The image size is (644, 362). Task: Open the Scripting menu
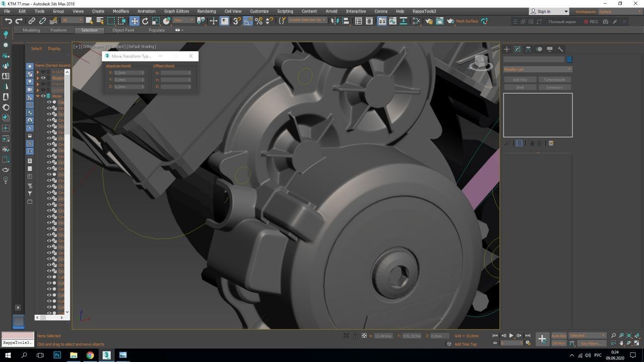(x=285, y=11)
